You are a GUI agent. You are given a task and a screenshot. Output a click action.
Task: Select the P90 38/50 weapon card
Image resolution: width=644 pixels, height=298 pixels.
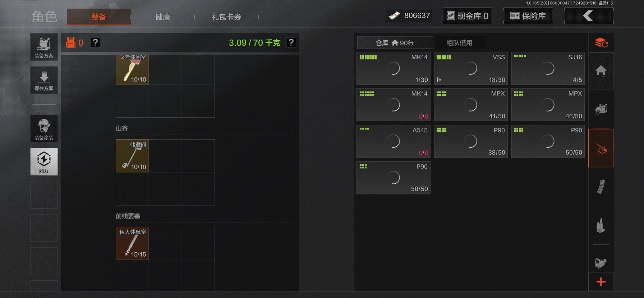pyautogui.click(x=471, y=141)
